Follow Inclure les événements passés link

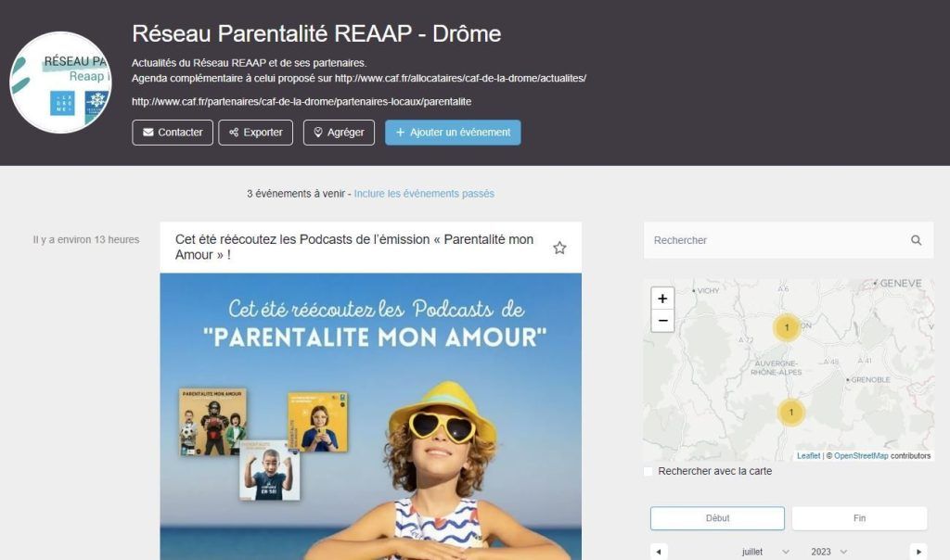(x=424, y=194)
